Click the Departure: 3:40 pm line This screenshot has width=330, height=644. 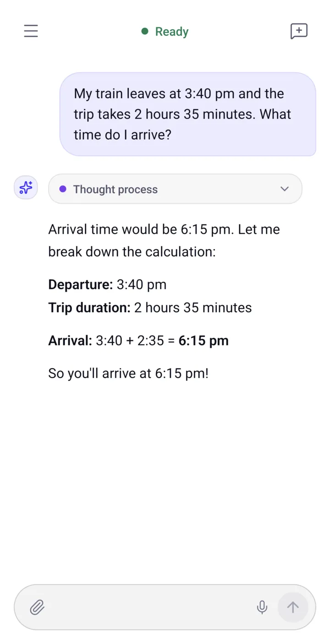pos(107,285)
